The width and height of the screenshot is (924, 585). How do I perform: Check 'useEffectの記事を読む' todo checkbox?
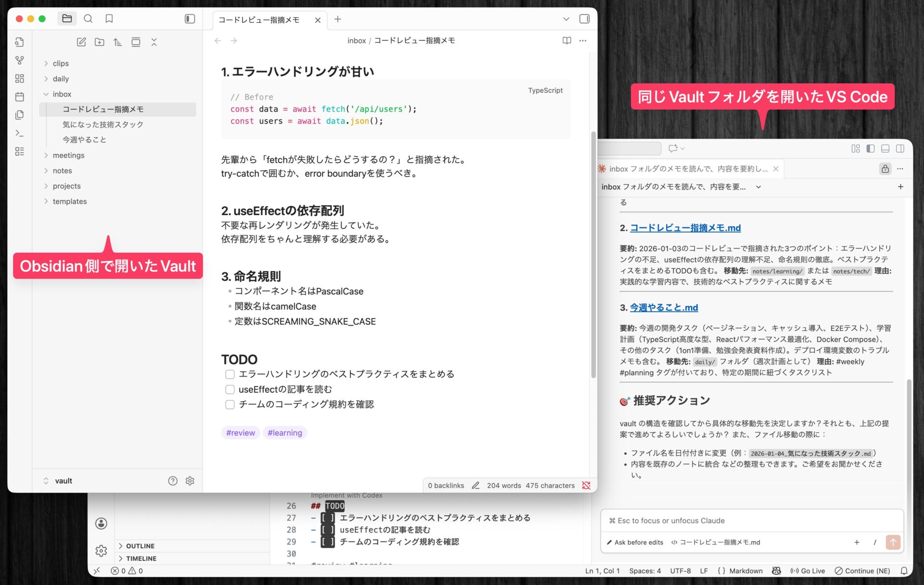tap(230, 389)
